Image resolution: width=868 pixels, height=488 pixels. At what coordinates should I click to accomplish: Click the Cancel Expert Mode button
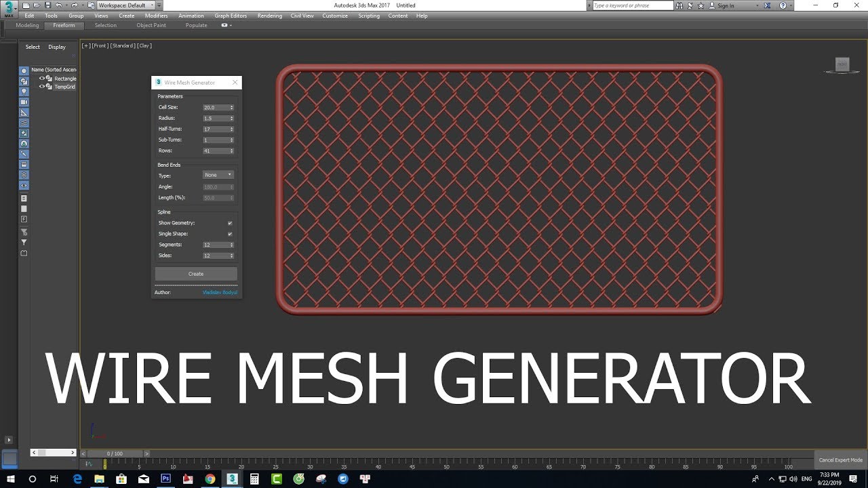[x=841, y=460]
